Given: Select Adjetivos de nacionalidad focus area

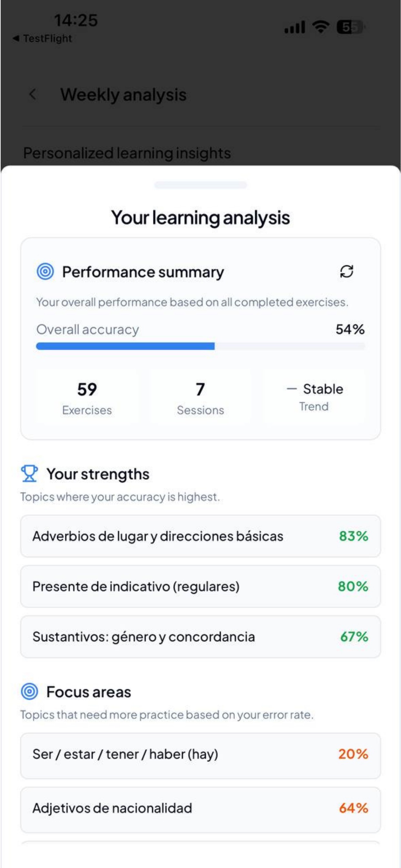Looking at the screenshot, I should [x=200, y=808].
